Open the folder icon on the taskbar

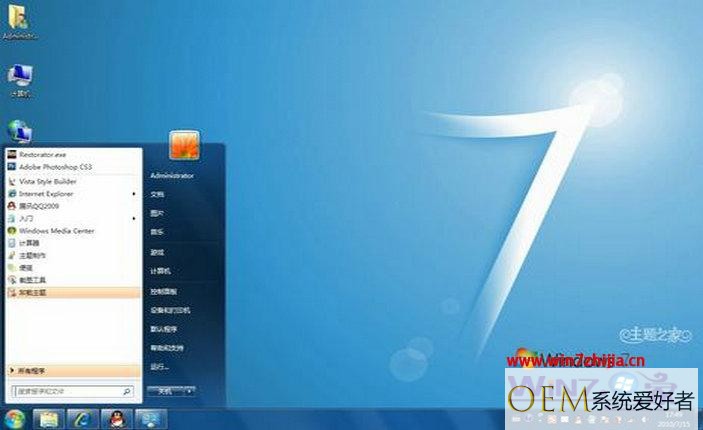point(48,419)
